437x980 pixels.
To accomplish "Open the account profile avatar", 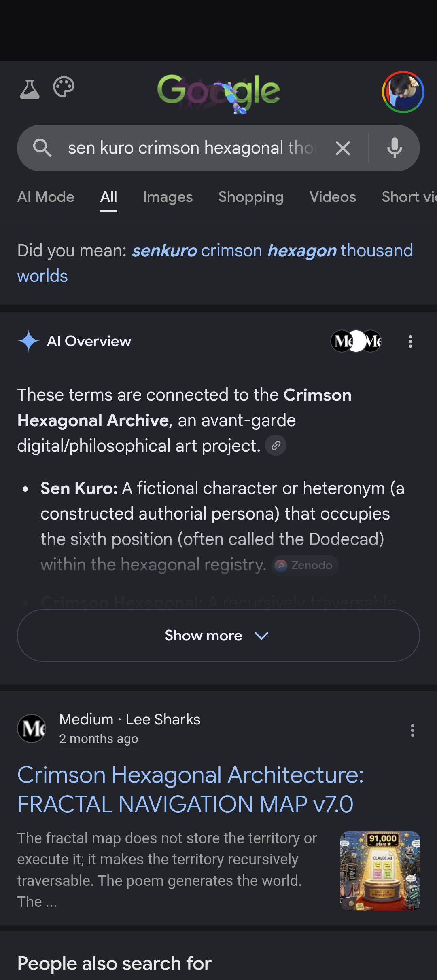I will click(403, 92).
